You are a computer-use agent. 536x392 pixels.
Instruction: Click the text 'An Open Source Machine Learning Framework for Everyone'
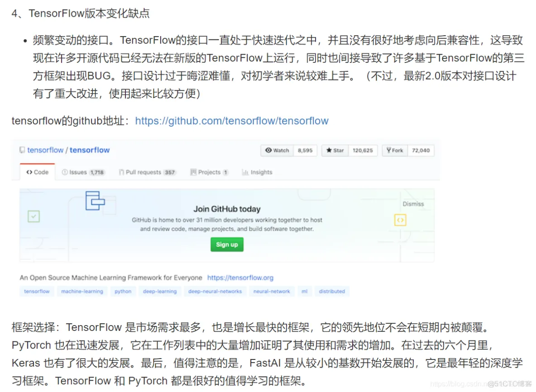(111, 278)
